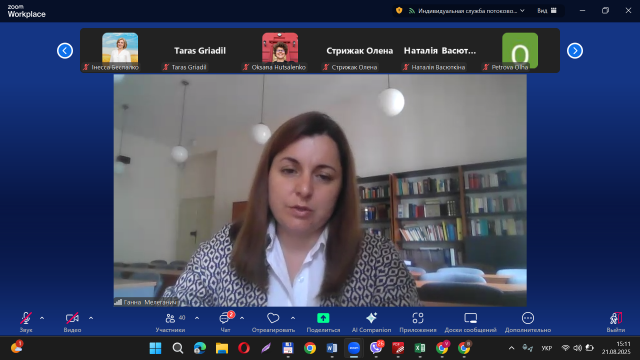Image resolution: width=640 pixels, height=360 pixels.
Task: Select Oksana Hutsalenko participant thumbnail
Action: [280, 51]
